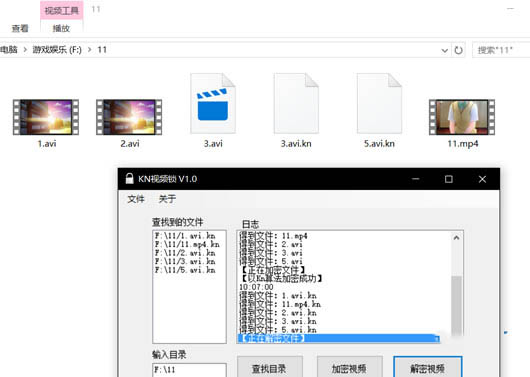Image resolution: width=530 pixels, height=377 pixels.
Task: Close the KN视频锁 window
Action: tap(482, 179)
